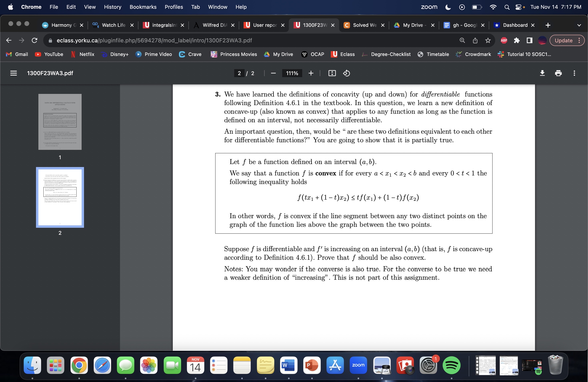
Task: Rotate the PDF page counterclockwise
Action: [346, 73]
